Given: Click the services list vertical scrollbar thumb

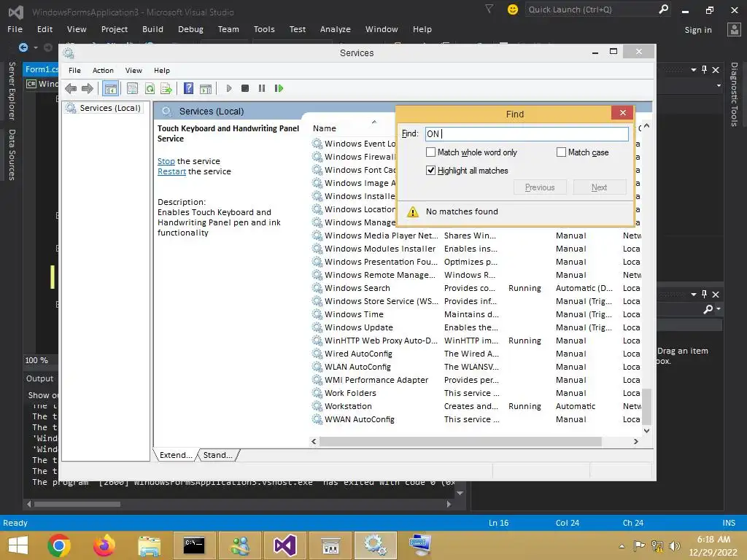Looking at the screenshot, I should [x=646, y=406].
